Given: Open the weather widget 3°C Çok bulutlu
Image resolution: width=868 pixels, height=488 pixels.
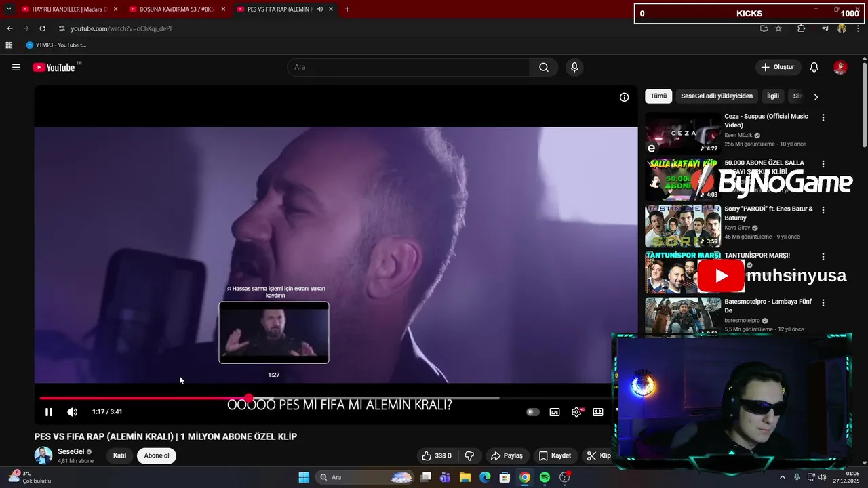Looking at the screenshot, I should [30, 477].
